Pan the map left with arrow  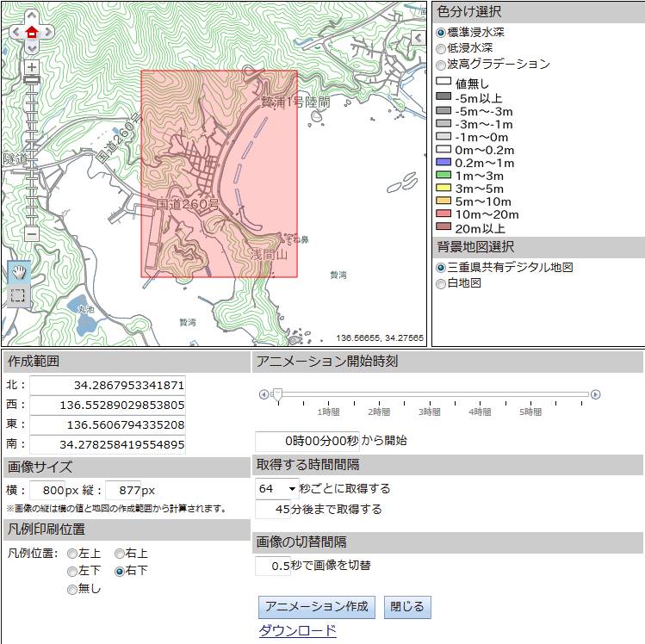16,32
